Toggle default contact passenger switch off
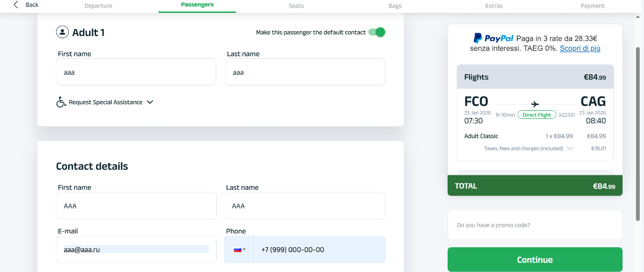Viewport: 644px width, 272px height. 377,32
